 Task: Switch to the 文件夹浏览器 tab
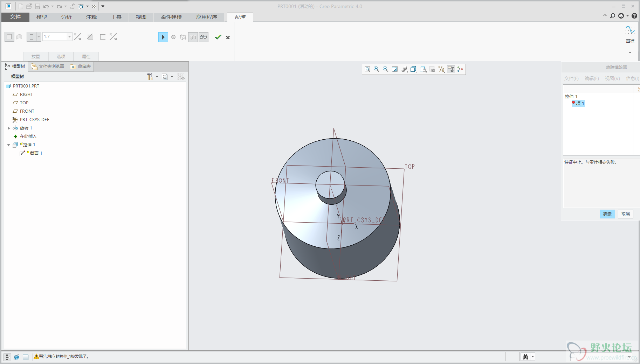pyautogui.click(x=48, y=66)
